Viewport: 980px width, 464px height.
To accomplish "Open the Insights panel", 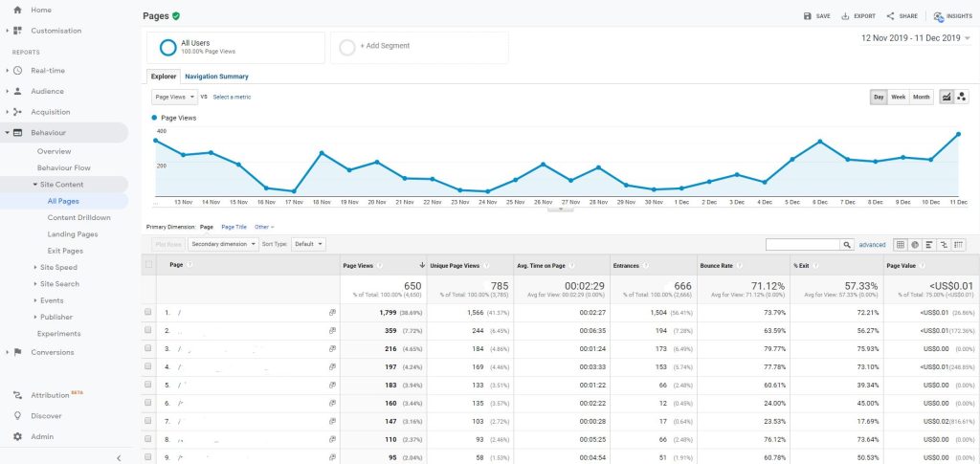I will pos(952,16).
